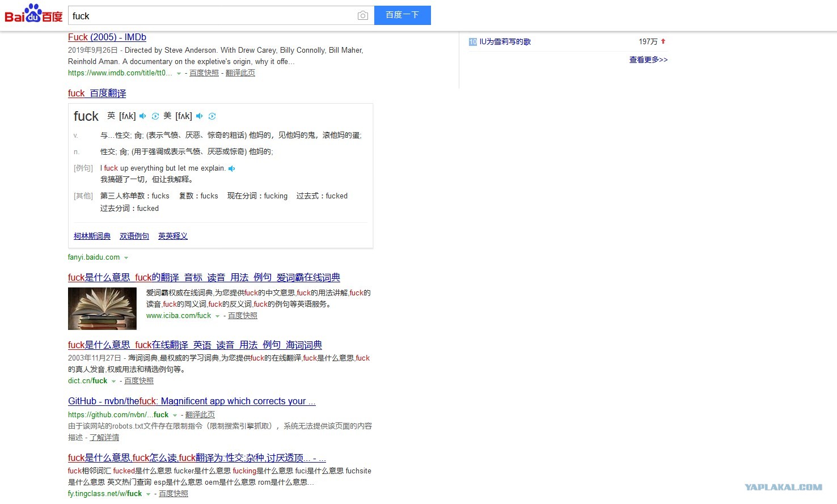Screen dimensions: 837x504
Task: Expand the arrow beside fanyi.baidu.com
Action: pos(126,258)
